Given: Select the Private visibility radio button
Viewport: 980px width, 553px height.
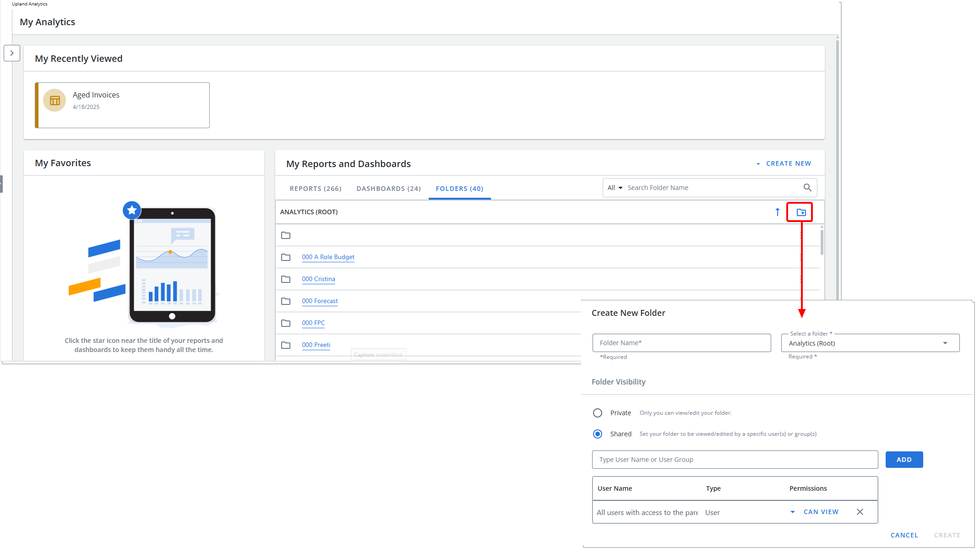Looking at the screenshot, I should pos(598,413).
